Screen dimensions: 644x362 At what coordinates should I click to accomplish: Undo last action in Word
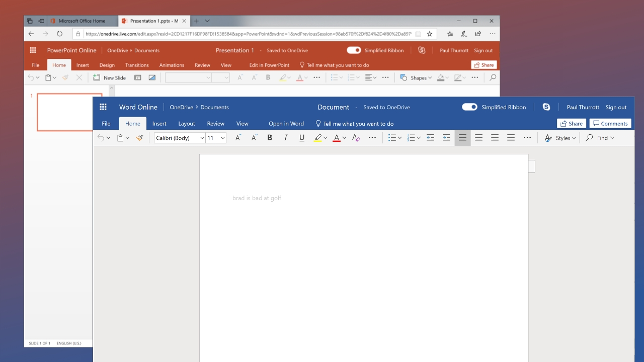tap(101, 138)
